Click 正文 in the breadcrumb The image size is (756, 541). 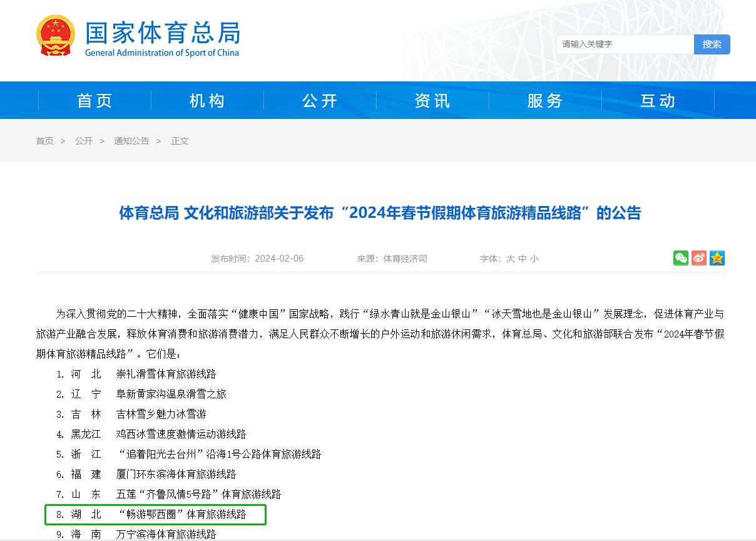180,141
